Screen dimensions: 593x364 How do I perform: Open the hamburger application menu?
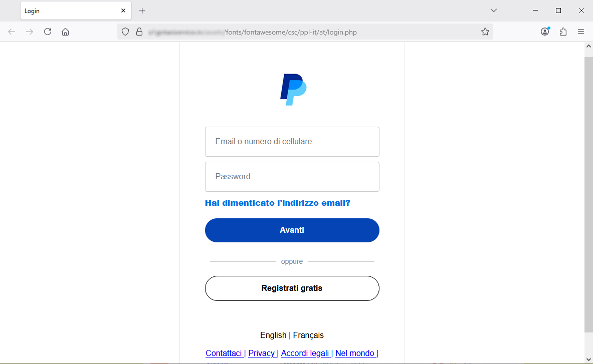coord(581,32)
